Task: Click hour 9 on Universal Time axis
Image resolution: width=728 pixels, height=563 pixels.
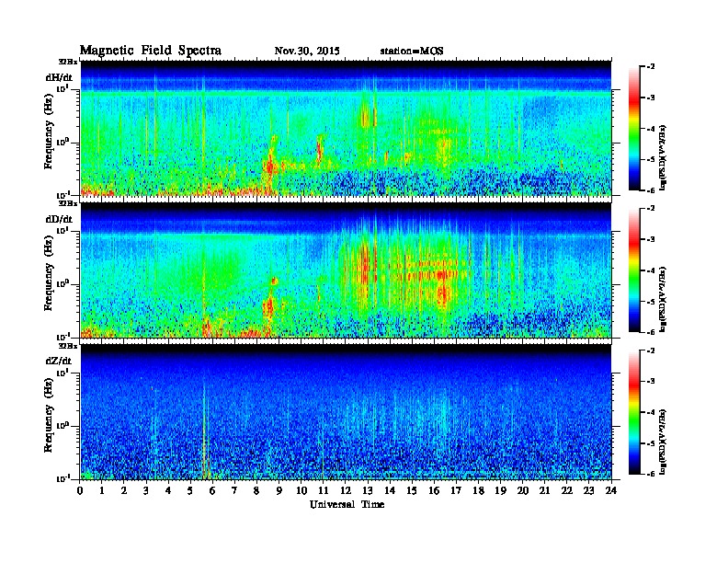Action: click(x=279, y=490)
